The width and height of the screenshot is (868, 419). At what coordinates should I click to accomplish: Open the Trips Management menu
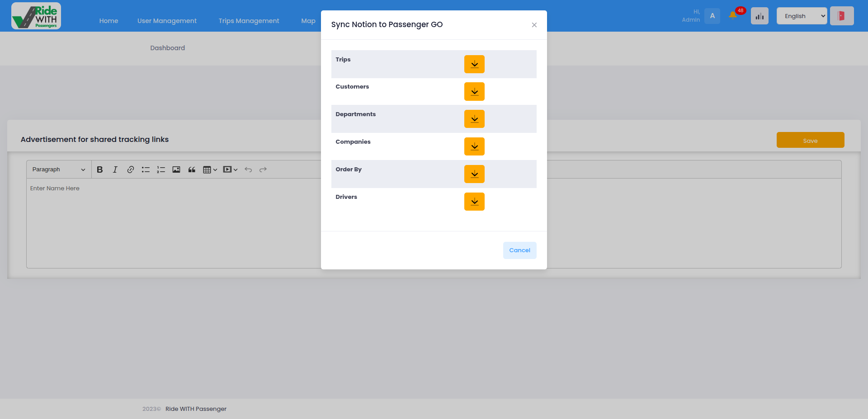pos(249,20)
